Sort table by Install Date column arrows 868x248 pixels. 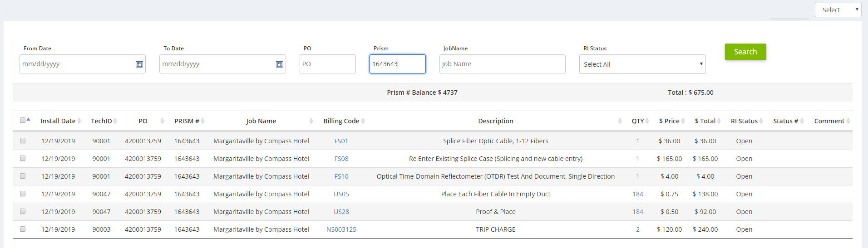tap(79, 121)
